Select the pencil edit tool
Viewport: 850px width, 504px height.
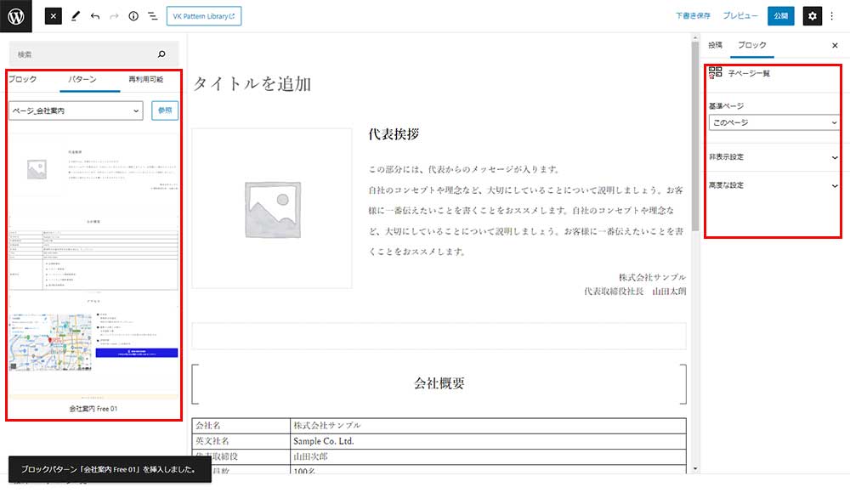coord(75,16)
